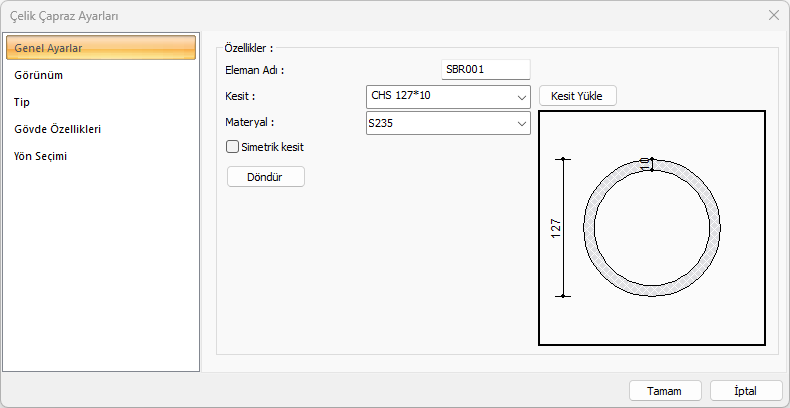Open the Kesit dropdown showing CHS 127*10

(x=448, y=97)
